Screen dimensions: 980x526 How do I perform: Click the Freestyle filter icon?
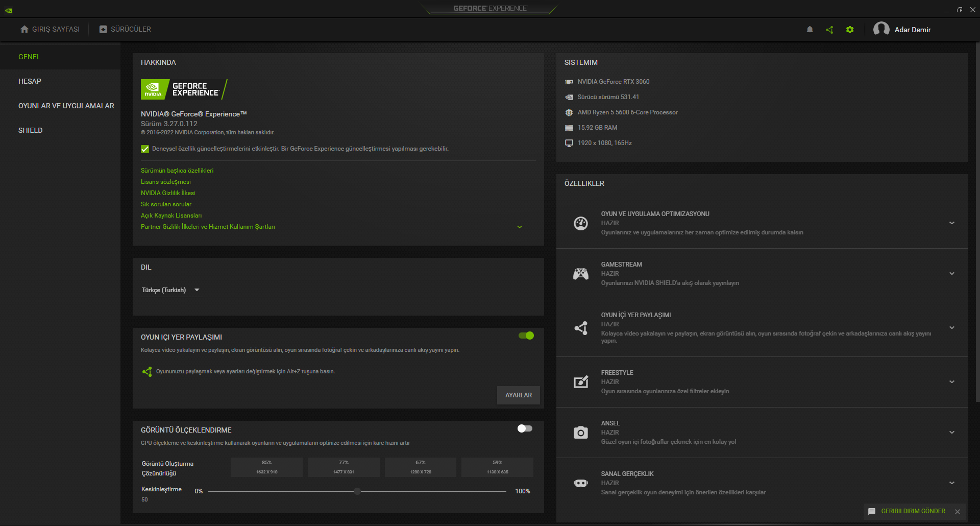(581, 382)
